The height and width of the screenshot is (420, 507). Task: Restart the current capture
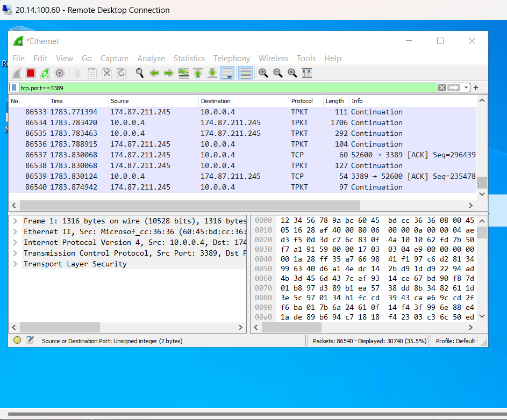45,73
